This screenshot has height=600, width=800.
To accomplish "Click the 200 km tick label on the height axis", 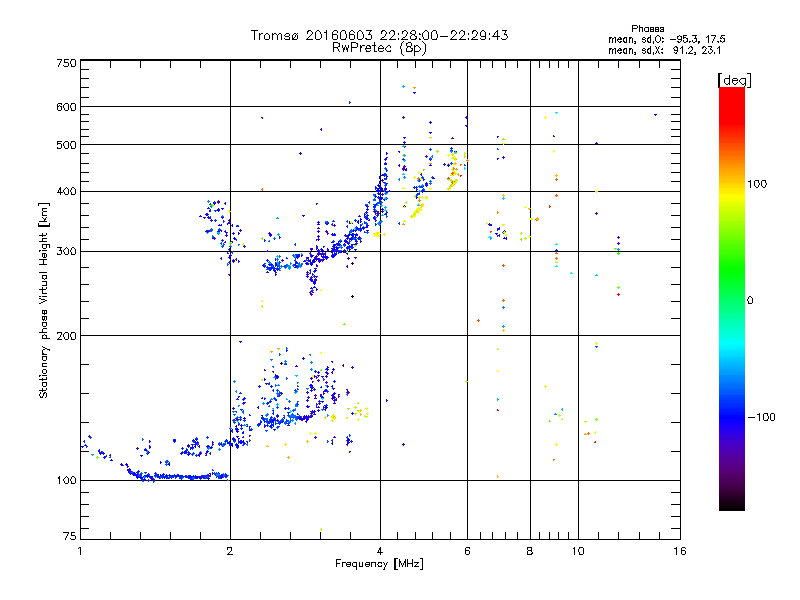I will point(66,336).
